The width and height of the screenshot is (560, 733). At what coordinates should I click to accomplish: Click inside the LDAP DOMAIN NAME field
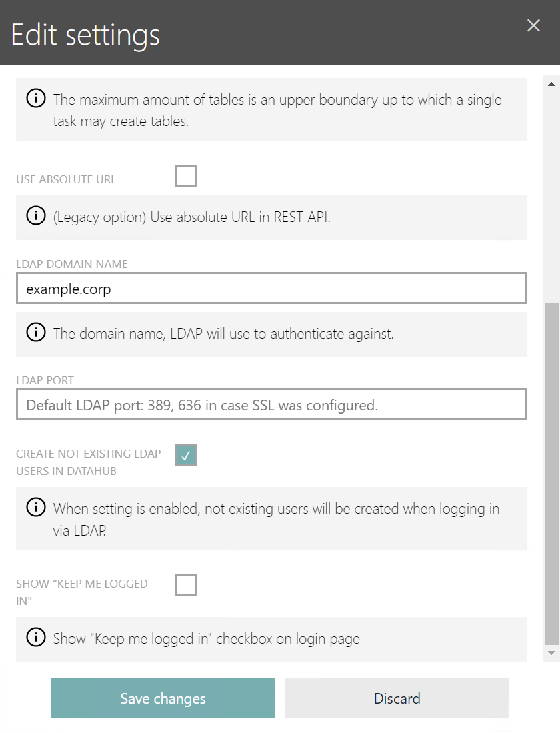271,287
